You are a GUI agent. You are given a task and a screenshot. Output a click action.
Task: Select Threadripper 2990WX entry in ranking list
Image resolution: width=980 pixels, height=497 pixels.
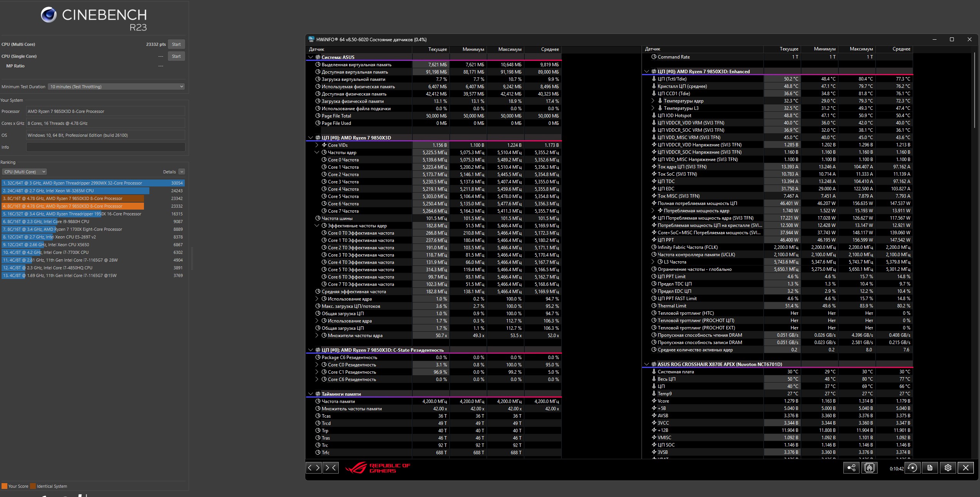pos(93,183)
